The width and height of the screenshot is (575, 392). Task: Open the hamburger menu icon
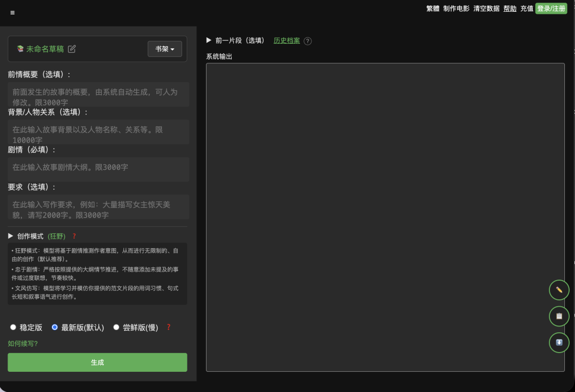coord(12,13)
